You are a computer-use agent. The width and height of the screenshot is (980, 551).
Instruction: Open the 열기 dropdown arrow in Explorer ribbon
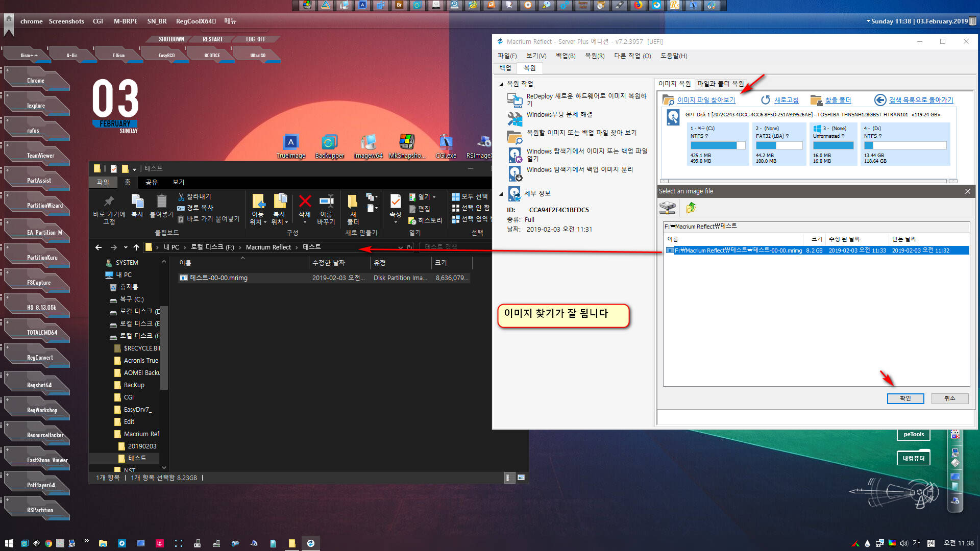[x=434, y=197]
